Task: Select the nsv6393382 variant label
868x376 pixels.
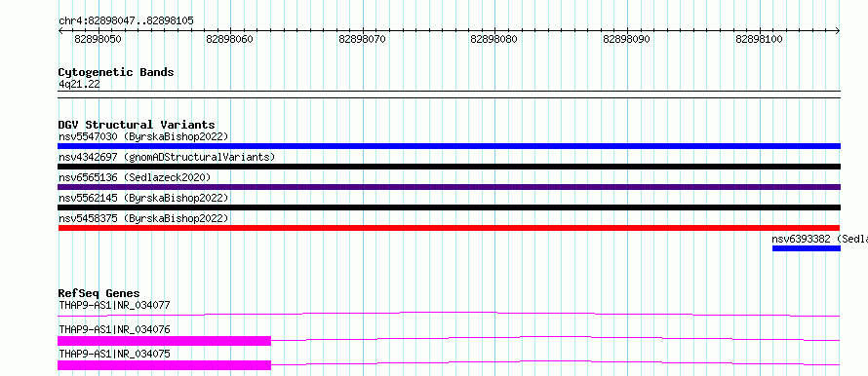Action: (x=820, y=239)
